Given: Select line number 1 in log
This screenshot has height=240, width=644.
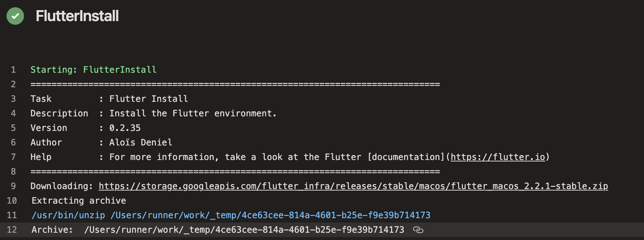Looking at the screenshot, I should [13, 70].
